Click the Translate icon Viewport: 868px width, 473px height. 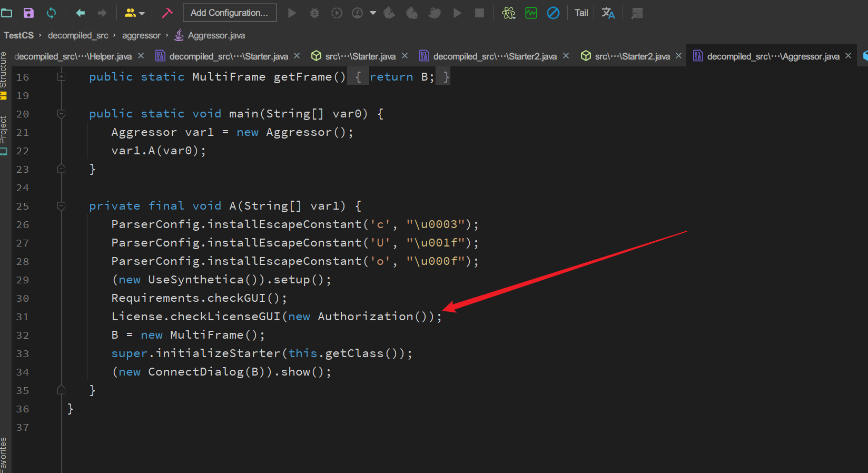608,13
